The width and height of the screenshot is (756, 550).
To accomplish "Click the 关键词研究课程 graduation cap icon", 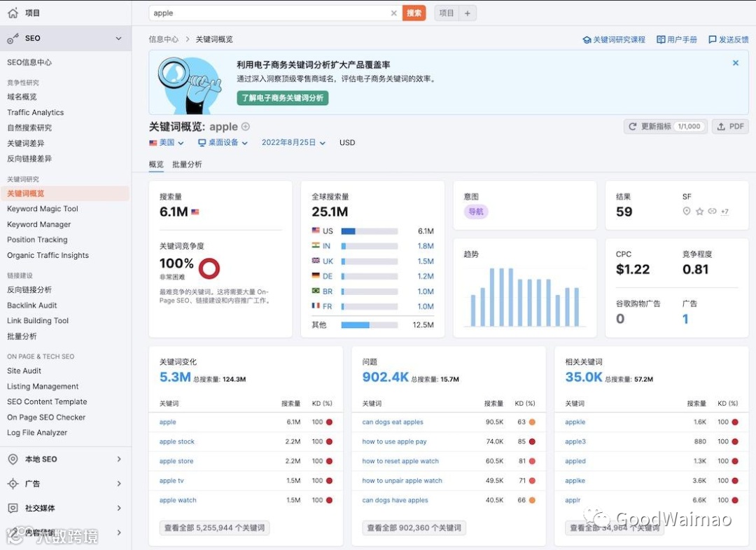I will pyautogui.click(x=587, y=39).
